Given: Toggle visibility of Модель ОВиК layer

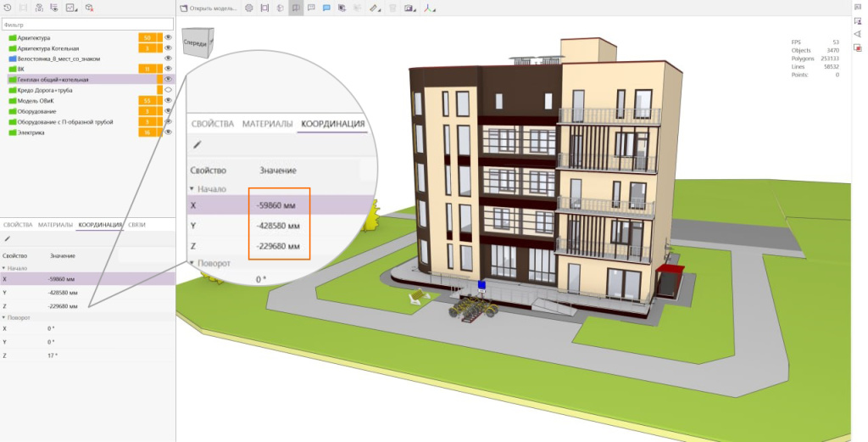Looking at the screenshot, I should point(168,100).
